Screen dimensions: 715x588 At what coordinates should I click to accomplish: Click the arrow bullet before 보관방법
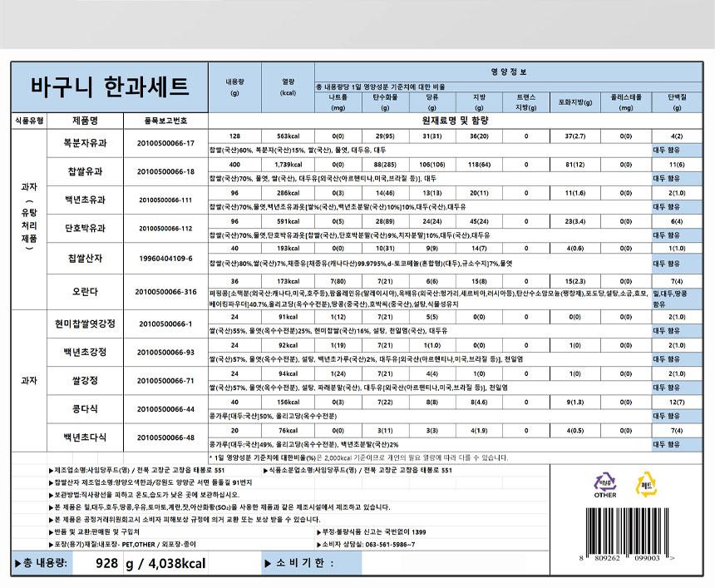51,494
